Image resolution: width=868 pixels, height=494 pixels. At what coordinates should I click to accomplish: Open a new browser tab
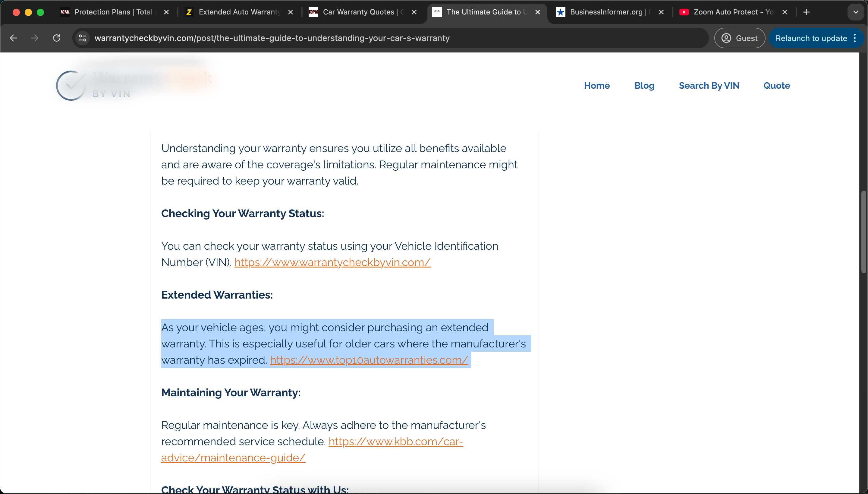coord(807,12)
